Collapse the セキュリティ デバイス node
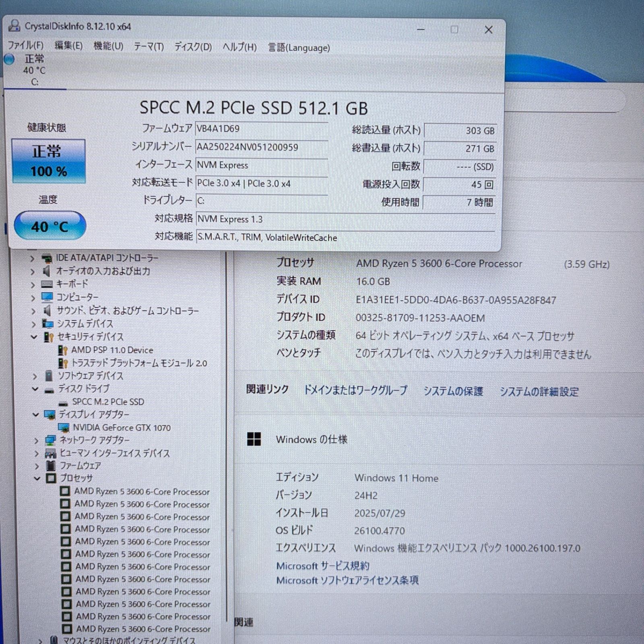Screen dimensions: 644x644 pyautogui.click(x=34, y=337)
